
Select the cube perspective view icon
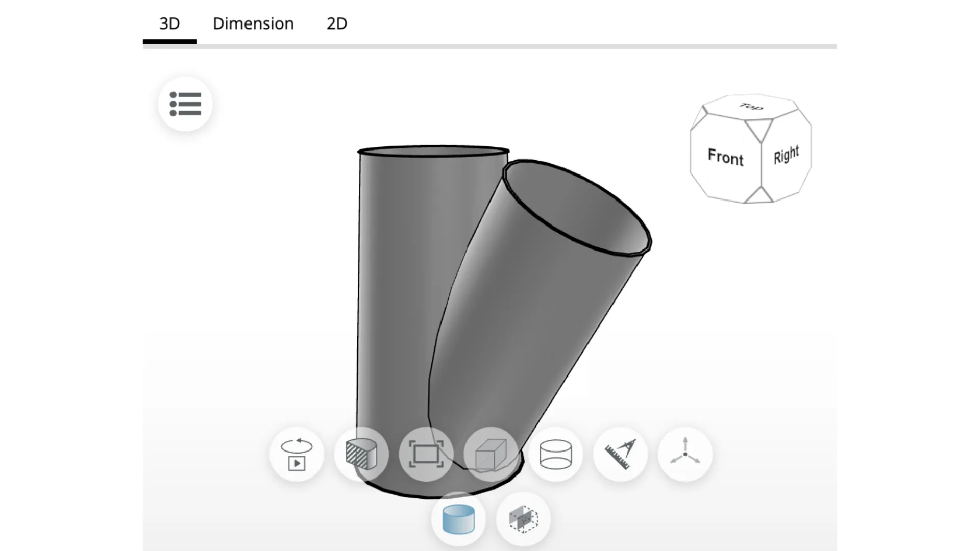click(x=491, y=454)
